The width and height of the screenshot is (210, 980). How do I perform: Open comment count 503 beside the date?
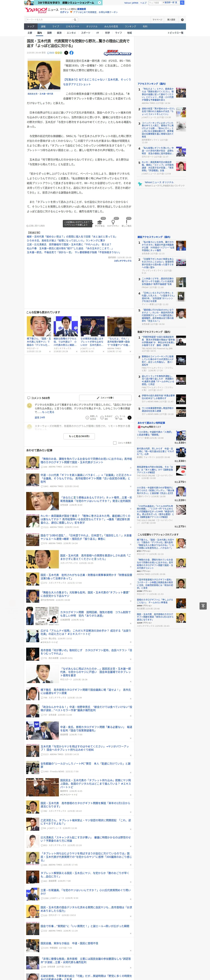(51, 53)
